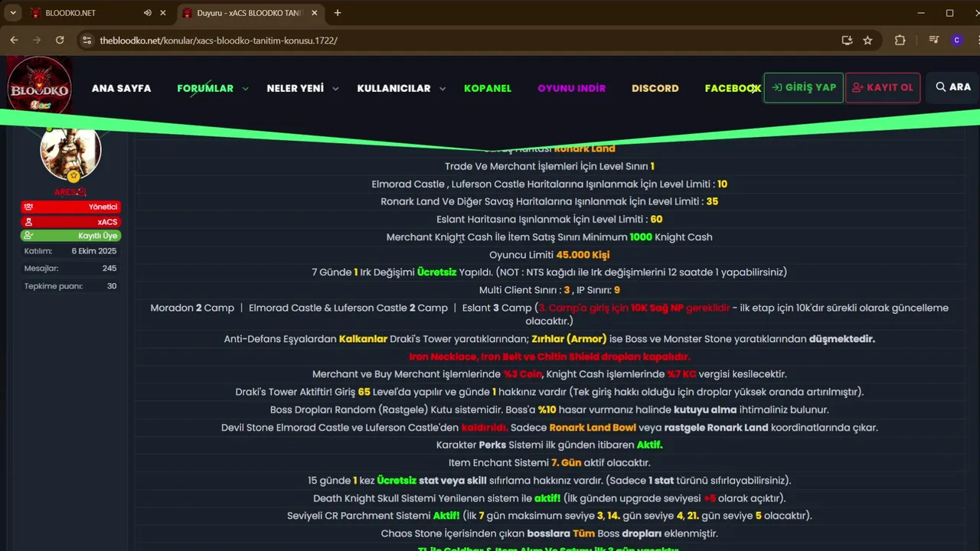This screenshot has width=980, height=551.
Task: Bookmark this page with the star
Action: pos(867,40)
